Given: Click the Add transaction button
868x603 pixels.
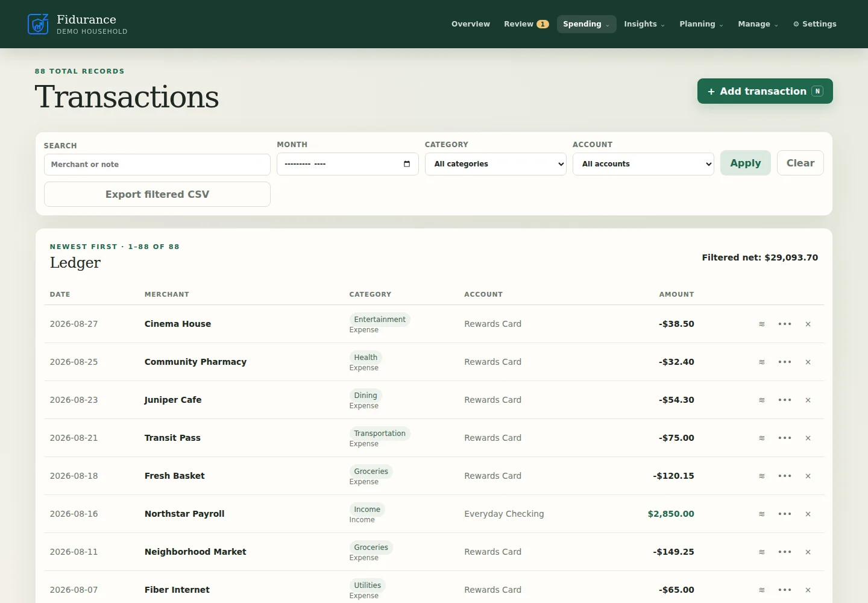Looking at the screenshot, I should [x=765, y=91].
